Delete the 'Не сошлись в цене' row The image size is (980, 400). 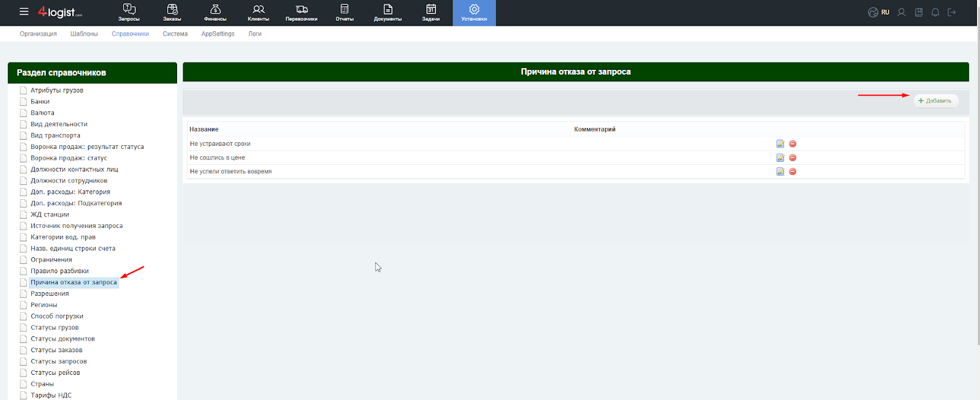(793, 157)
